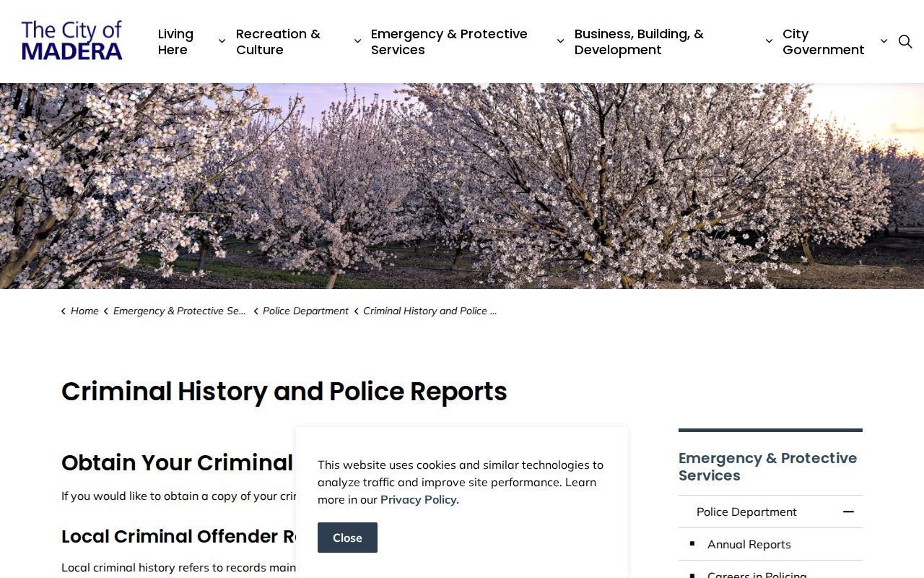Click the almond blossom banner image

click(462, 186)
